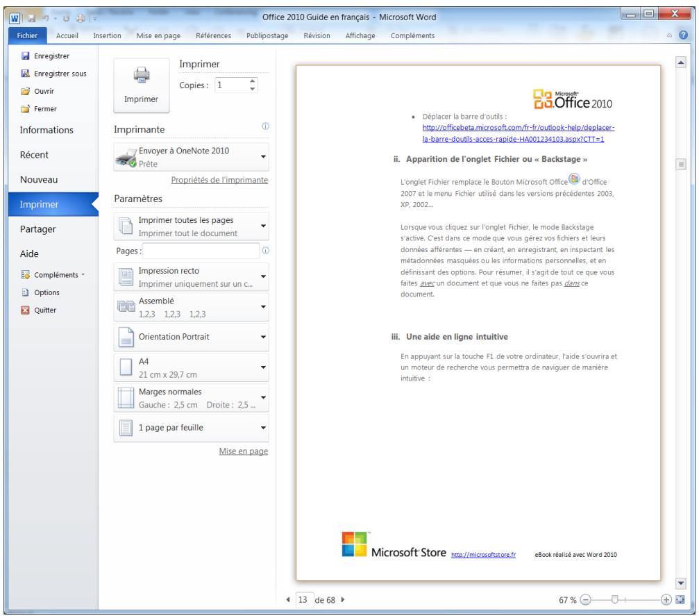The height and width of the screenshot is (616, 699).
Task: Open the Compléments ribbon tab
Action: tap(412, 35)
